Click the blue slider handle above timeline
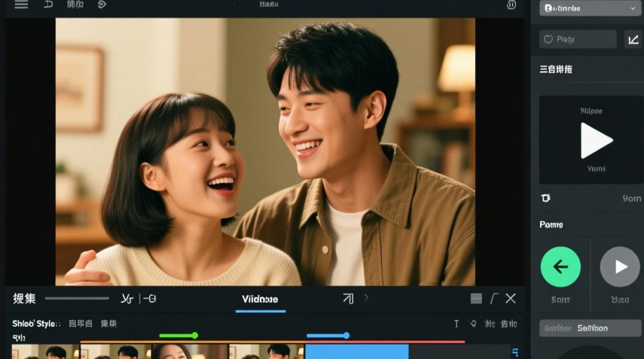Image resolution: width=644 pixels, height=359 pixels. tap(346, 336)
